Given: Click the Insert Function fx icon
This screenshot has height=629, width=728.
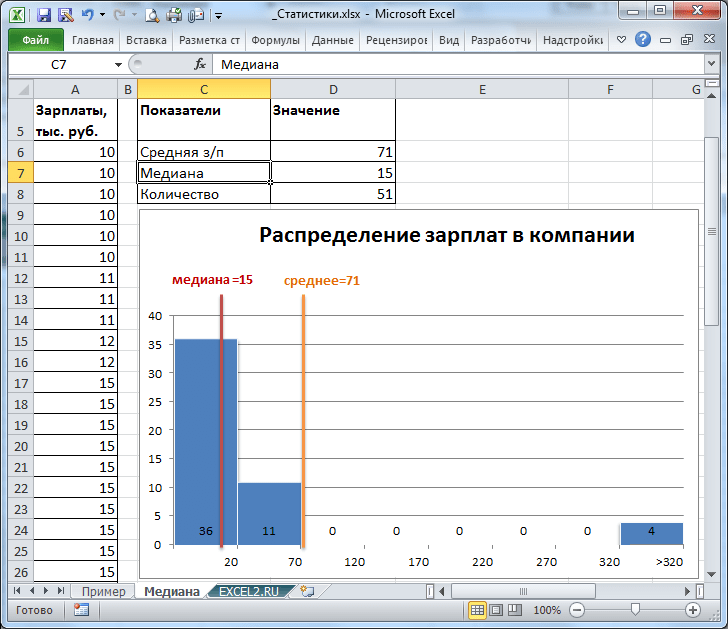Looking at the screenshot, I should pos(200,64).
